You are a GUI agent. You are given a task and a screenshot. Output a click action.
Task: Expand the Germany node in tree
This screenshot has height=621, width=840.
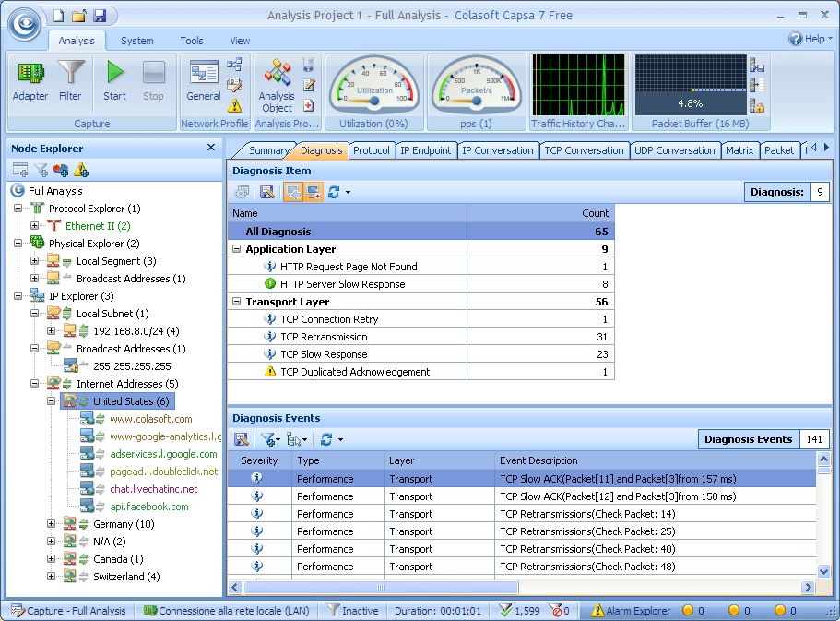[52, 524]
